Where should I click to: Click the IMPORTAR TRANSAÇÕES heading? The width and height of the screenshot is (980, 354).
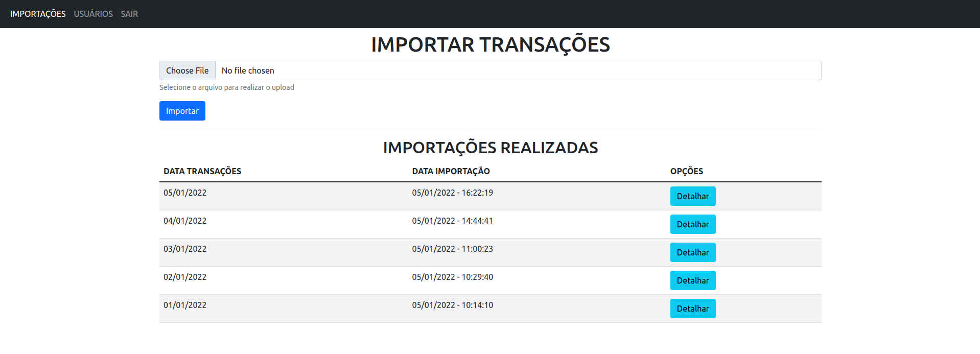point(491,44)
